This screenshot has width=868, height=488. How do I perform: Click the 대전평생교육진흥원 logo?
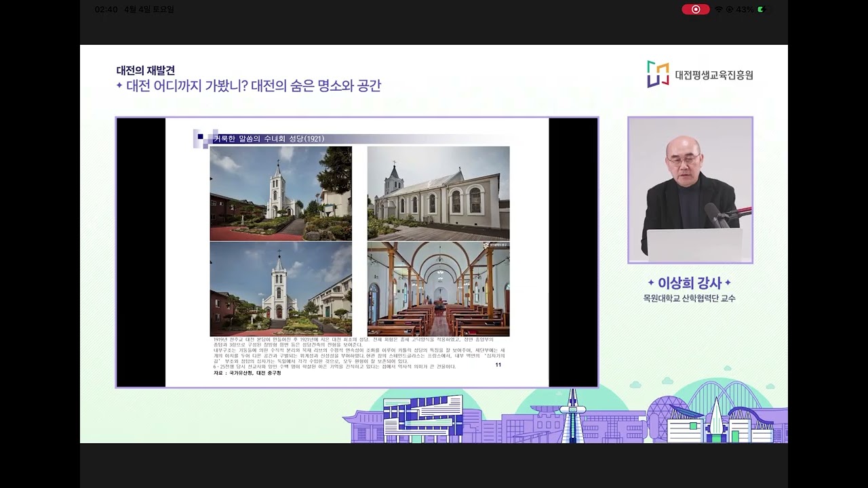pyautogui.click(x=700, y=75)
